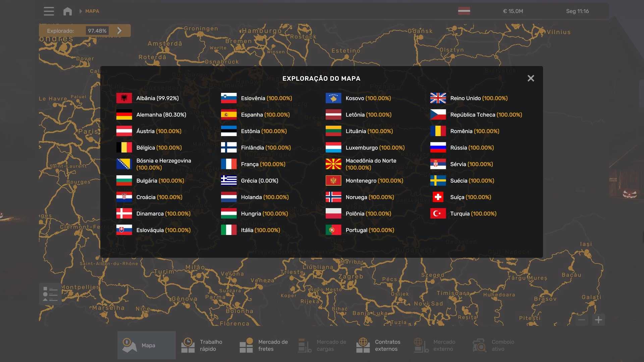Screen dimensions: 644x362
Task: Open Mercado de fretes tab
Action: click(264, 345)
